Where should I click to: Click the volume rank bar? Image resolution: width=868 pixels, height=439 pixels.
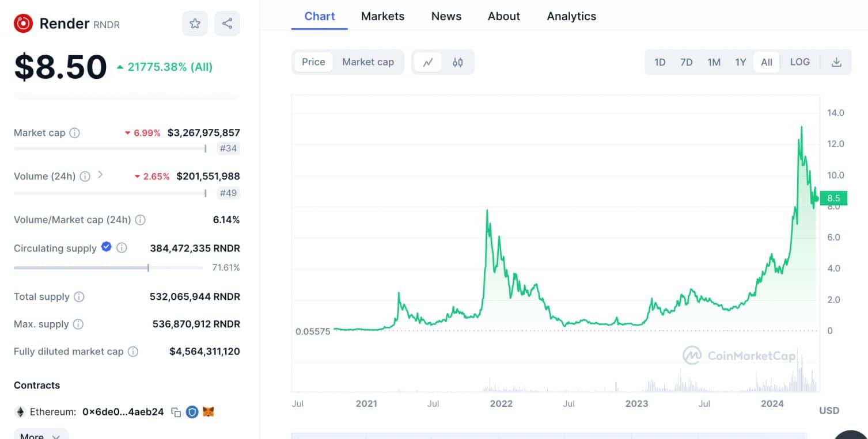click(x=110, y=193)
